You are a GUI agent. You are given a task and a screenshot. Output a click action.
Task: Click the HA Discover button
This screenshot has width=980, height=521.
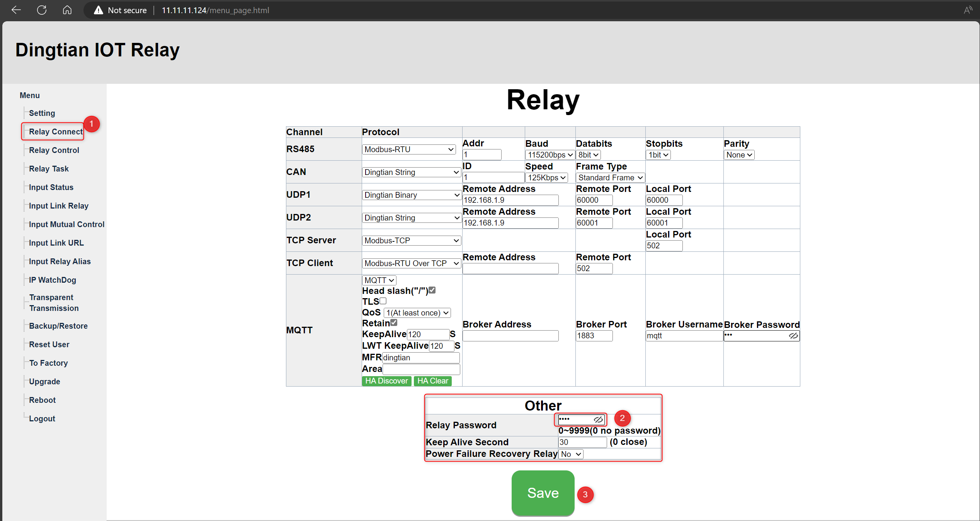click(386, 381)
